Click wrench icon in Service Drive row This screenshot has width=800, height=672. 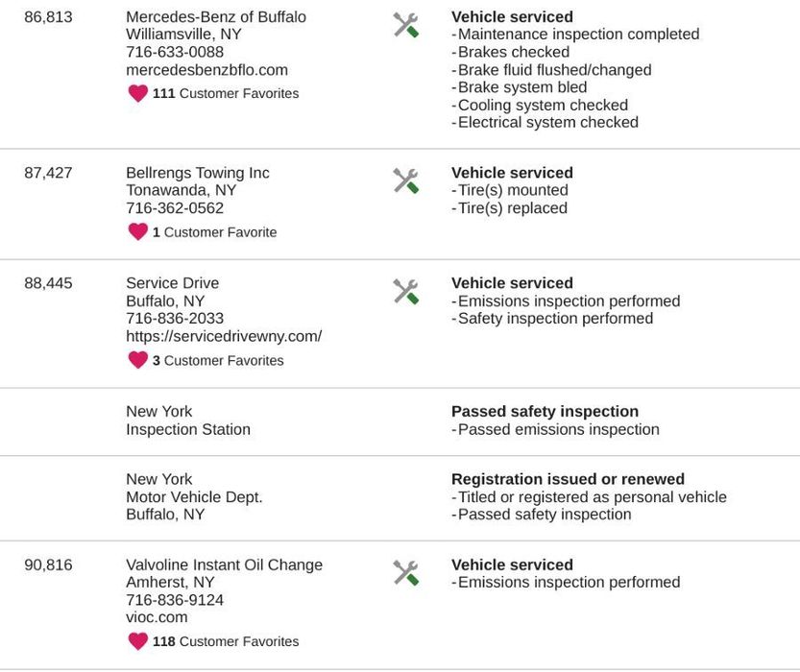coord(405,292)
